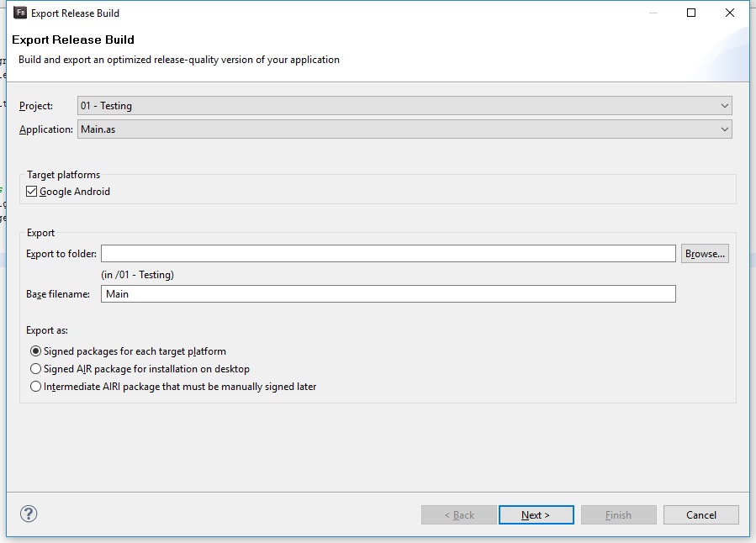756x543 pixels.
Task: Click the grayed-out < Back button
Action: coord(459,515)
